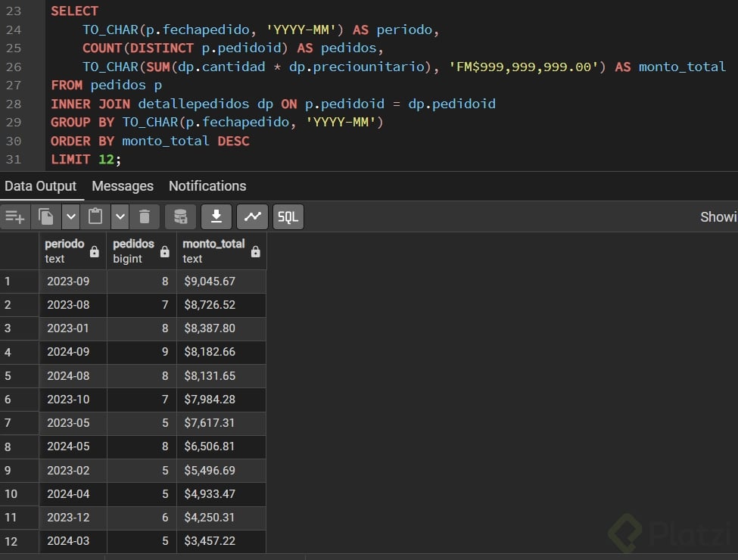Click the Paste clipboard icon
738x560 pixels.
pos(95,216)
